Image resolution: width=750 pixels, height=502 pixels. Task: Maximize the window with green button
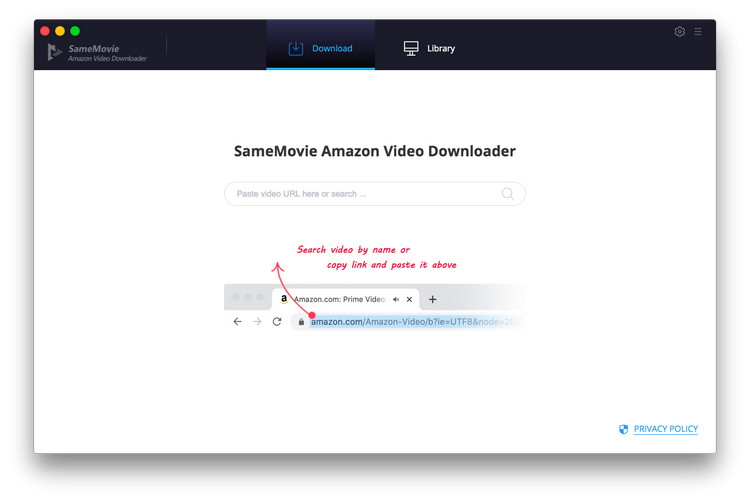point(75,31)
